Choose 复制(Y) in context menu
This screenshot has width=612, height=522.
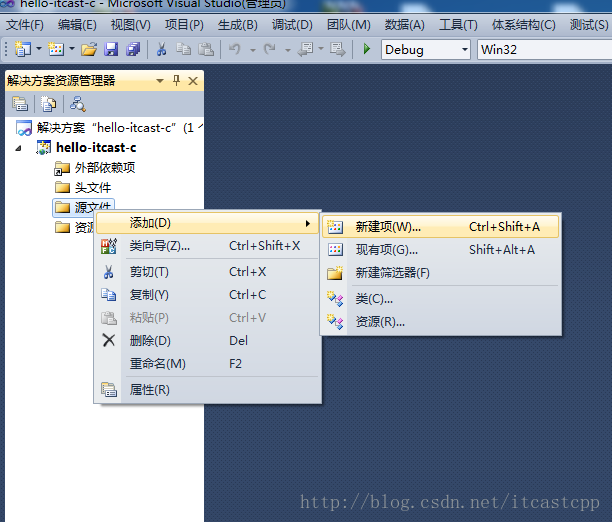[207, 295]
